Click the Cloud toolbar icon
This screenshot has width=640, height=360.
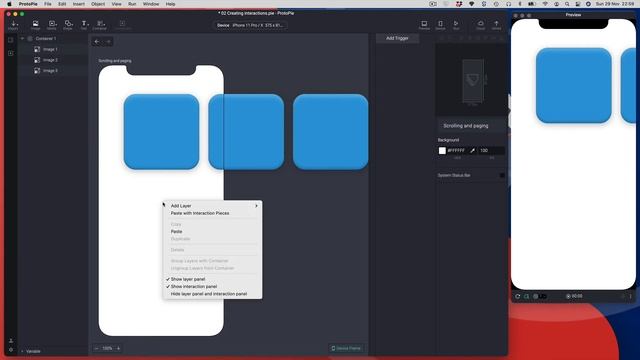(480, 25)
